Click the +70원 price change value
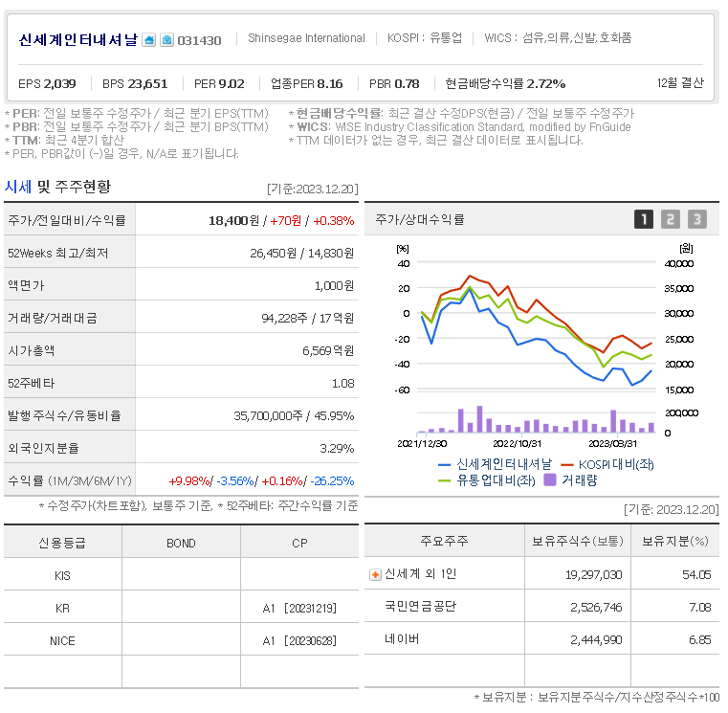The height and width of the screenshot is (713, 728). point(285,221)
